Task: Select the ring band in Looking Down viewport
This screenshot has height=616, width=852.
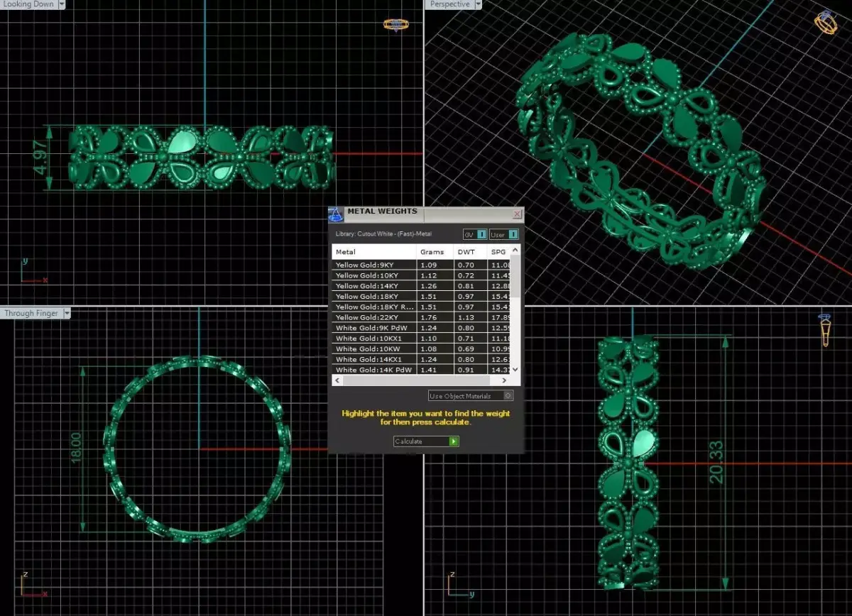Action: click(202, 158)
